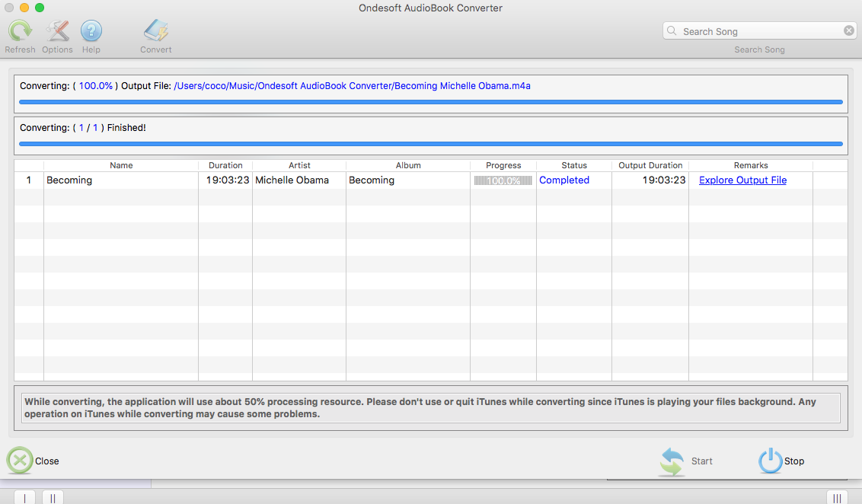Click the iTunes warning message text
862x504 pixels.
420,408
